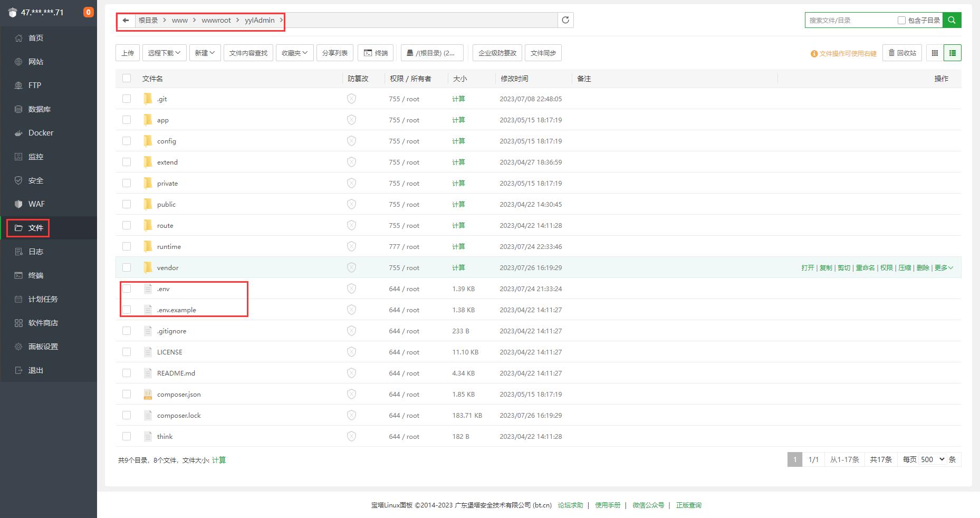Tick the checkbox for the .git folder
The height and width of the screenshot is (518, 980).
[x=127, y=99]
